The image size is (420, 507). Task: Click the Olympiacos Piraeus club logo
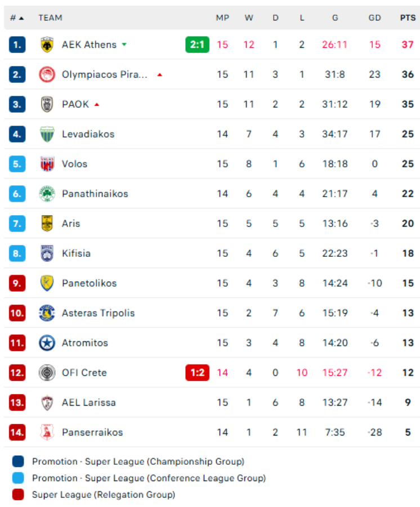point(47,74)
